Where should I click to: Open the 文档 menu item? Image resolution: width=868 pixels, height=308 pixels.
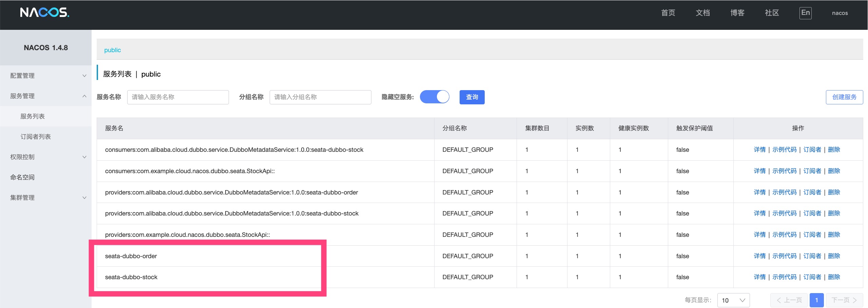[x=702, y=13]
